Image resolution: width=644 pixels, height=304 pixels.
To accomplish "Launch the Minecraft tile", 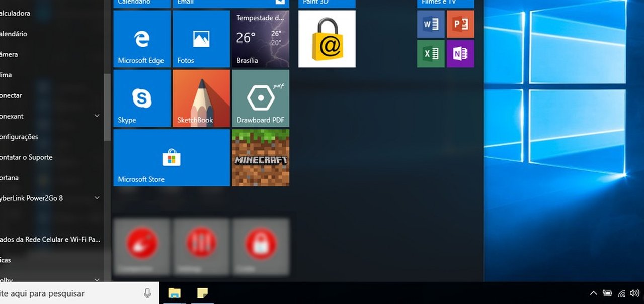I will 261,157.
